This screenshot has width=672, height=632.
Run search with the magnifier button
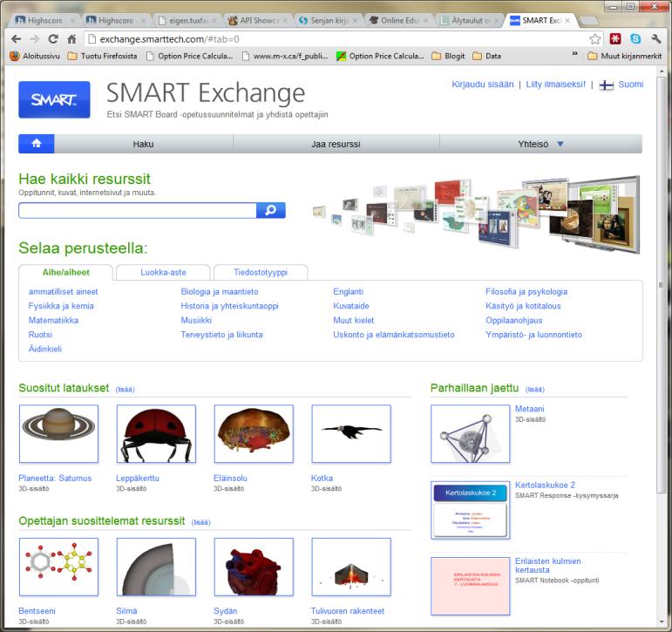tap(271, 210)
